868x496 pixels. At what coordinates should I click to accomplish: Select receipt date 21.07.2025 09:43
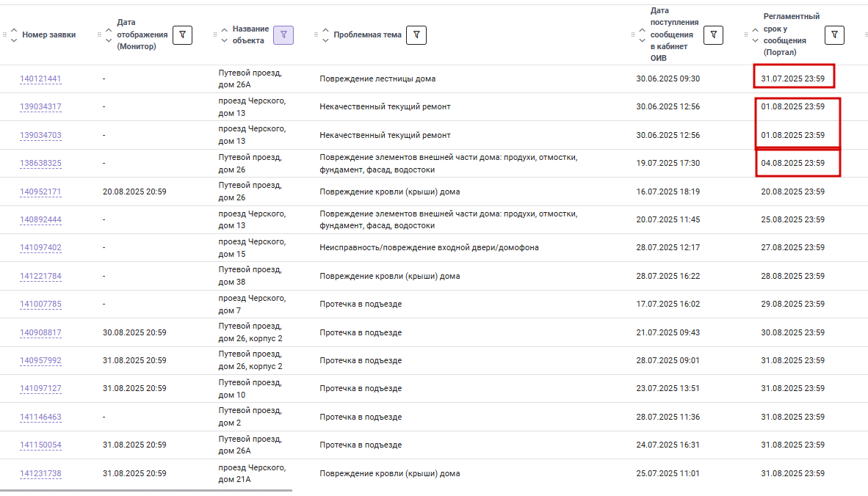pyautogui.click(x=668, y=333)
